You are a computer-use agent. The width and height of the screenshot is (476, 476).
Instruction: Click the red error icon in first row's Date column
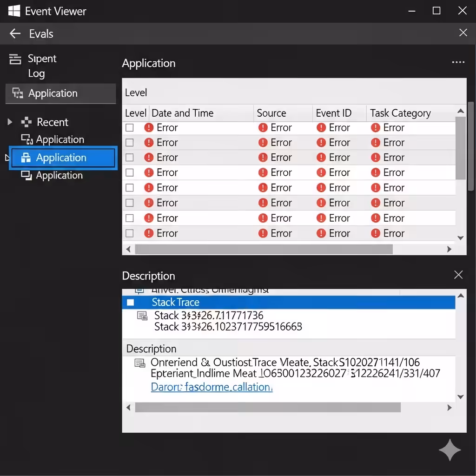click(149, 127)
